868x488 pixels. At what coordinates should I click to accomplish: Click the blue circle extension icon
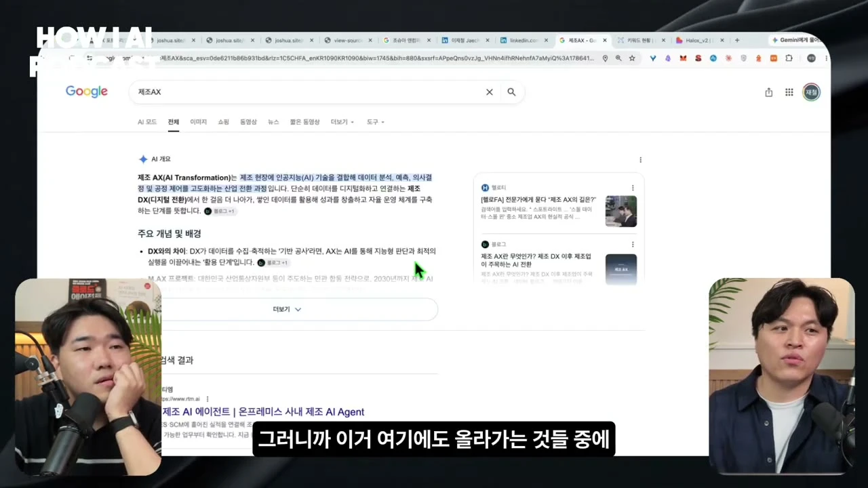pyautogui.click(x=713, y=58)
